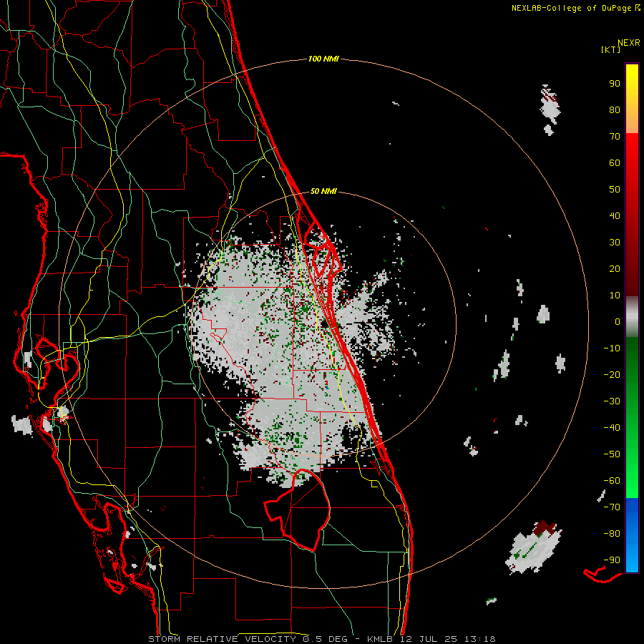Click the -30 value on velocity scale
Image resolution: width=644 pixels, height=644 pixels.
(x=612, y=401)
